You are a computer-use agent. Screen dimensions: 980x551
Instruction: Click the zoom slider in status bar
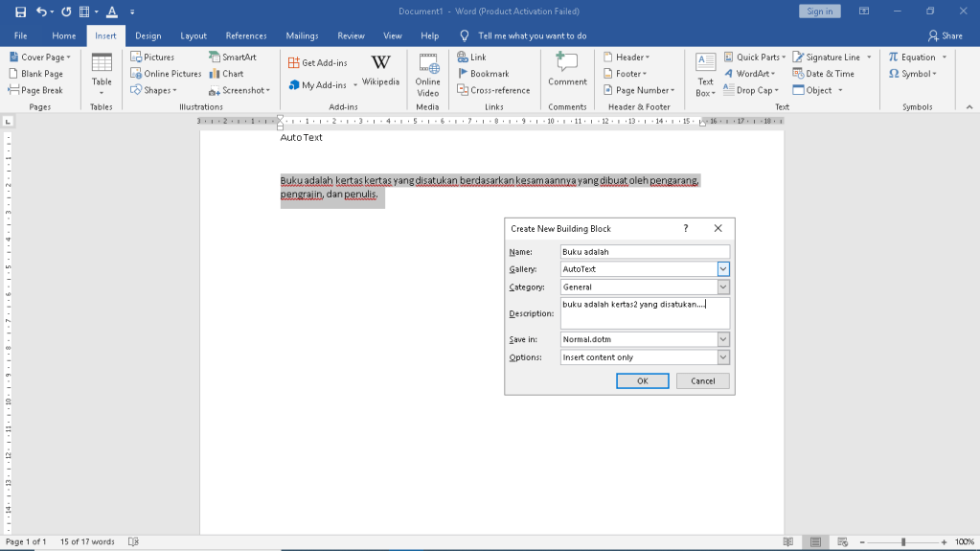(x=902, y=541)
